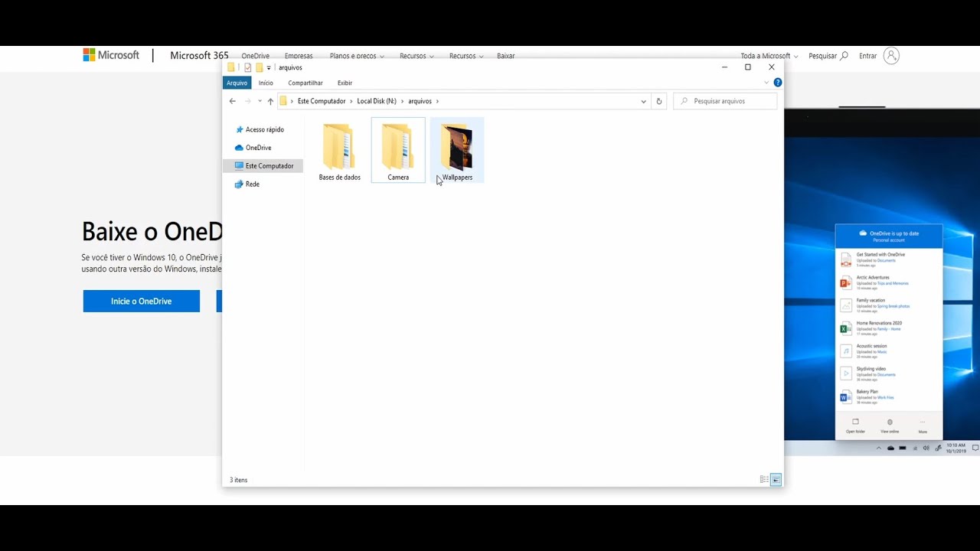Open File Explorer help question-mark icon
The height and width of the screenshot is (551, 980).
[x=777, y=83]
